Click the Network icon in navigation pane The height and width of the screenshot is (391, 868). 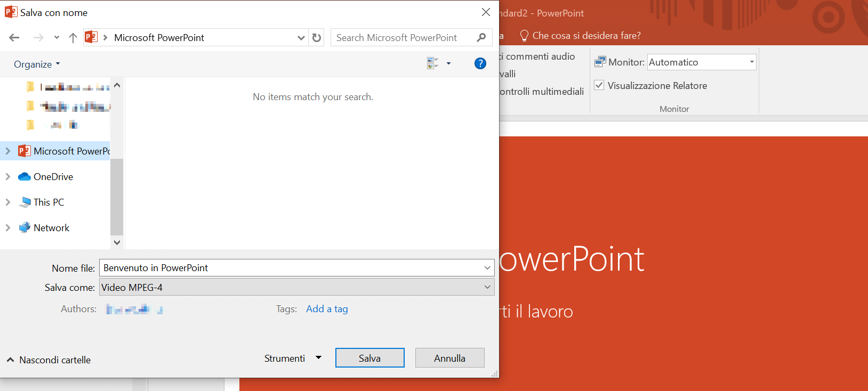pyautogui.click(x=25, y=228)
